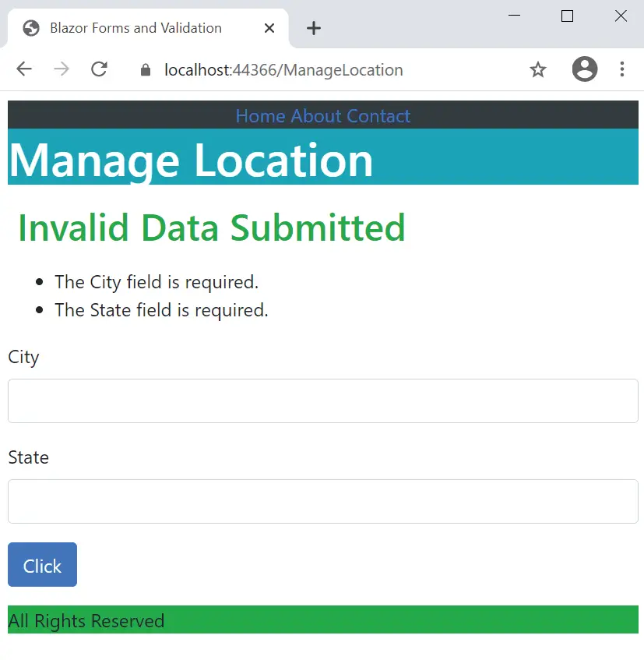The width and height of the screenshot is (644, 660).
Task: Focus the State input field
Action: point(322,501)
